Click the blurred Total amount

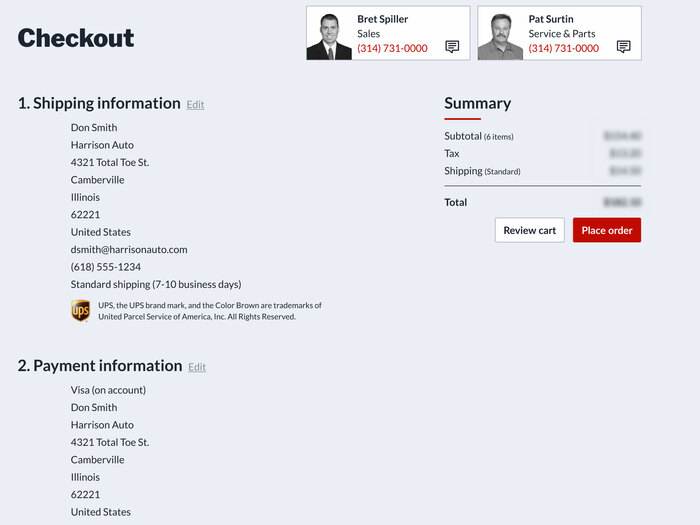622,202
